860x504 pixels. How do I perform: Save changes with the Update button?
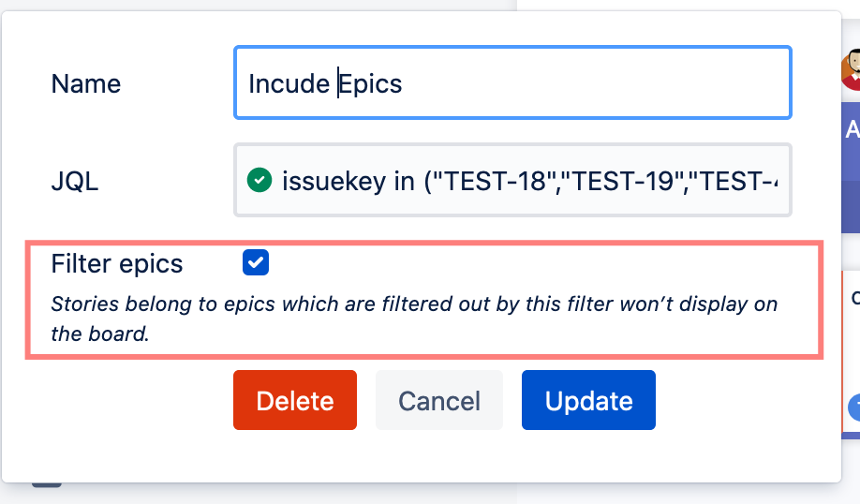pos(588,401)
